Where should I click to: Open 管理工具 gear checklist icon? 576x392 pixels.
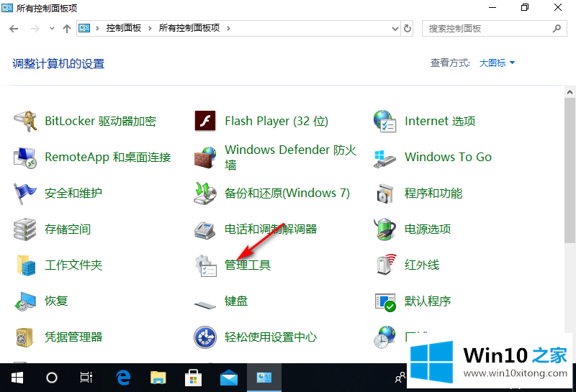pyautogui.click(x=206, y=265)
